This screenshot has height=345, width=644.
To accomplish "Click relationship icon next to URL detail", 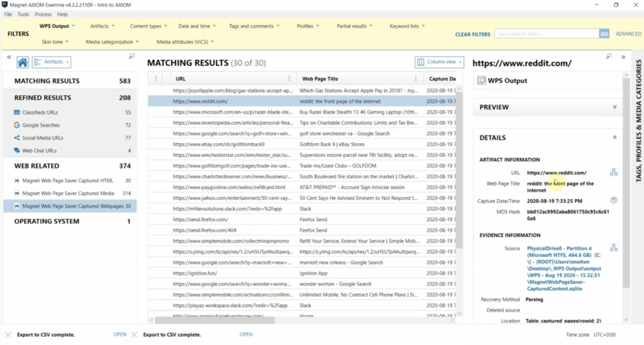I will pyautogui.click(x=614, y=172).
